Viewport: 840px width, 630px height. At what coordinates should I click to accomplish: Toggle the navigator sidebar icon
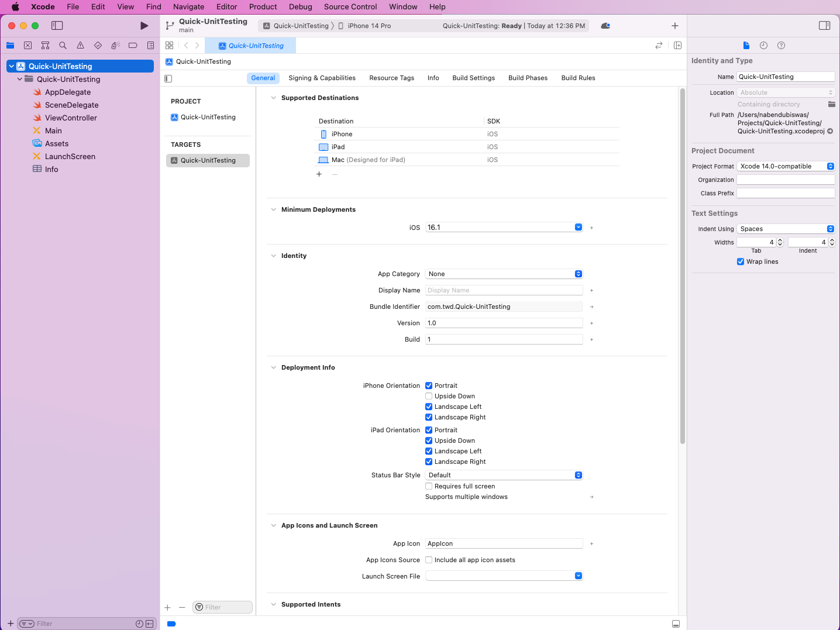(x=57, y=26)
